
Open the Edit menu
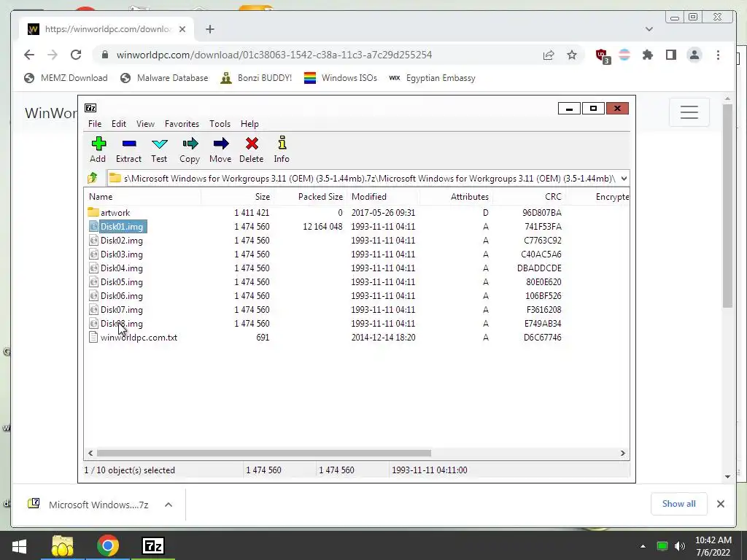pyautogui.click(x=119, y=124)
